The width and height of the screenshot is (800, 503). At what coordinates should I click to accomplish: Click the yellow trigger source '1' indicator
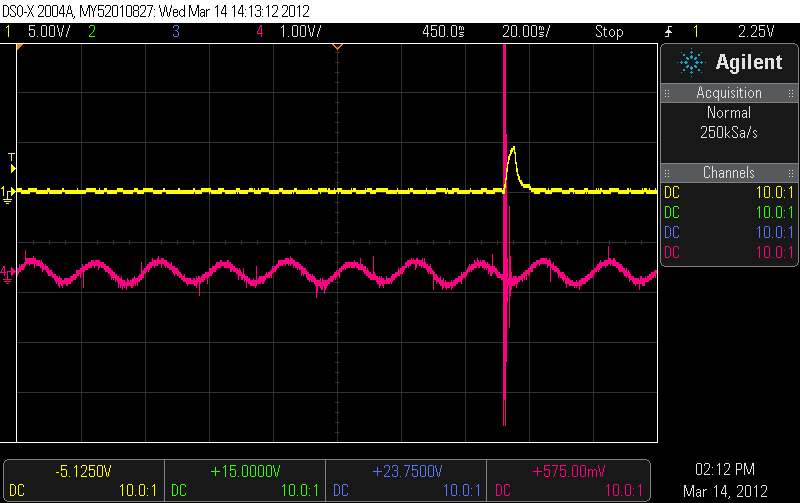[696, 32]
